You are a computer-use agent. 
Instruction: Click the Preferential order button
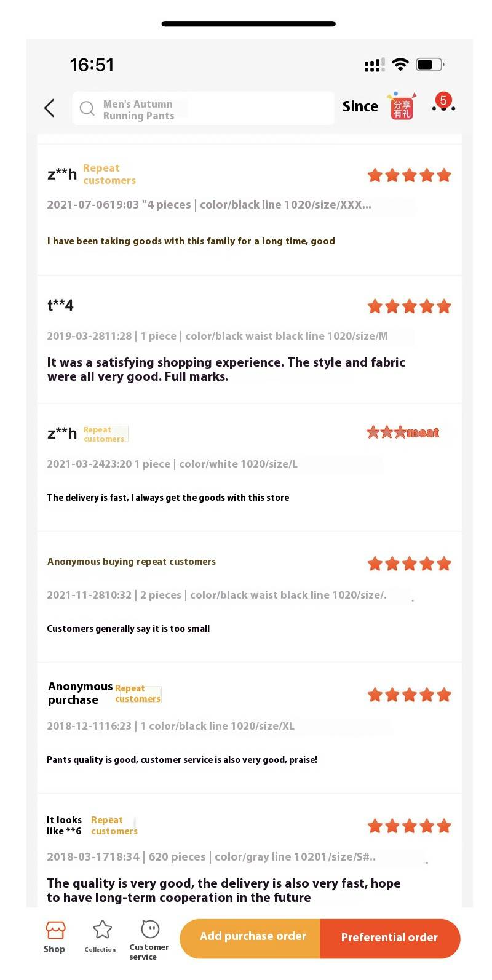389,938
